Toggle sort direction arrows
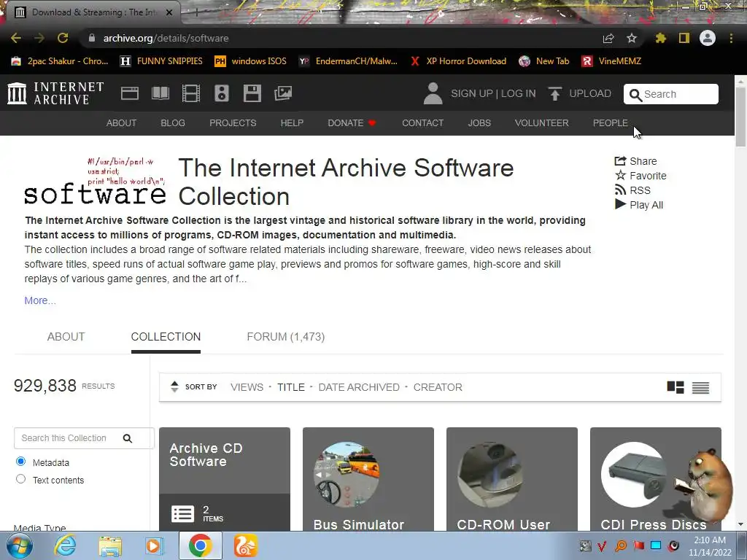This screenshot has width=747, height=560. (174, 386)
